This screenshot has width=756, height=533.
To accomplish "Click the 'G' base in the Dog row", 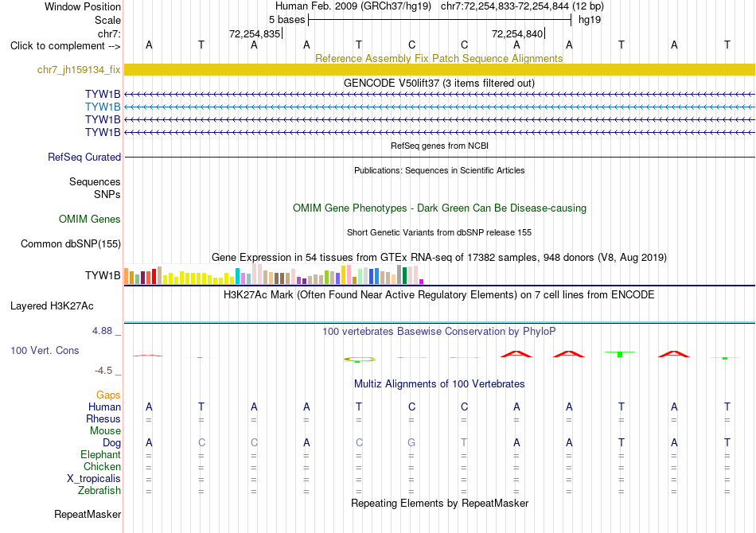I will click(411, 442).
